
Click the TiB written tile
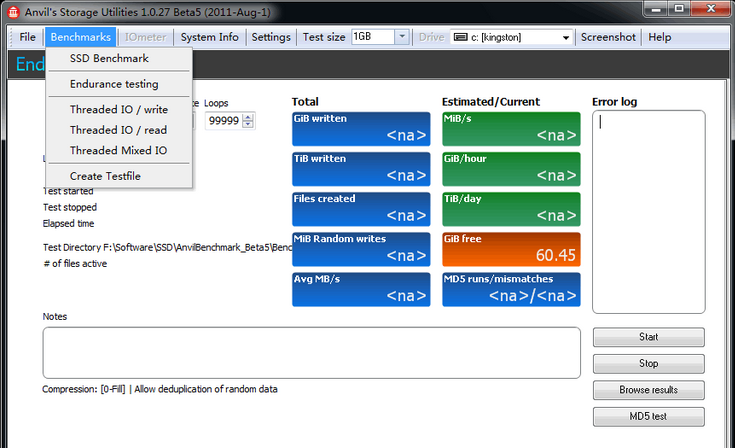(x=361, y=169)
